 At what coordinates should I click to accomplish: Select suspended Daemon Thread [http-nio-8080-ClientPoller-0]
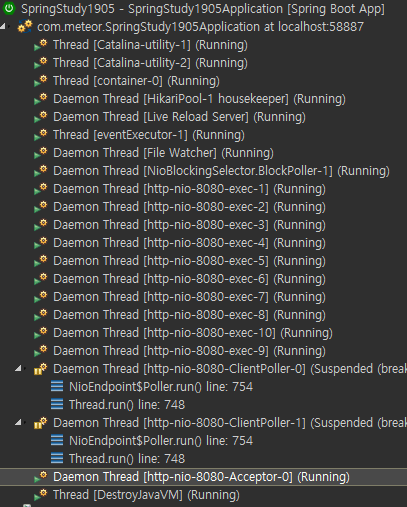pyautogui.click(x=230, y=369)
